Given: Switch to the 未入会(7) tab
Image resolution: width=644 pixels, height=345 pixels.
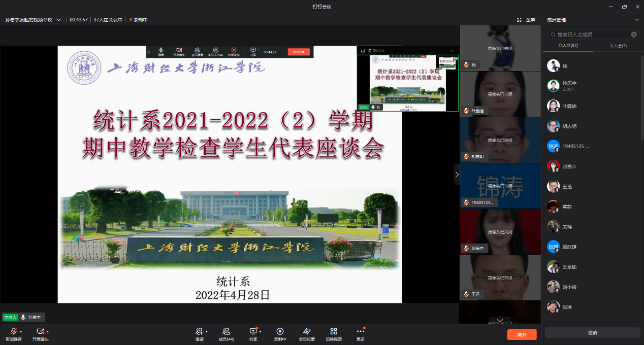Looking at the screenshot, I should tap(618, 46).
